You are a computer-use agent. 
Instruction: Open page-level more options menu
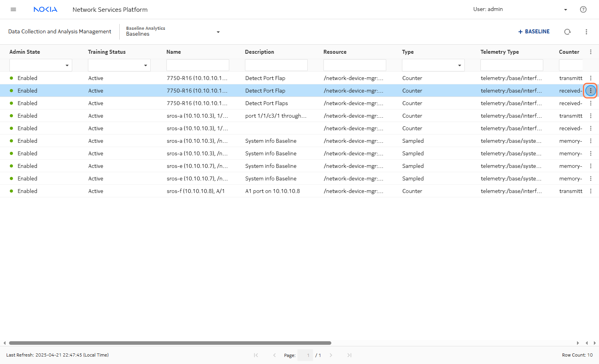586,32
